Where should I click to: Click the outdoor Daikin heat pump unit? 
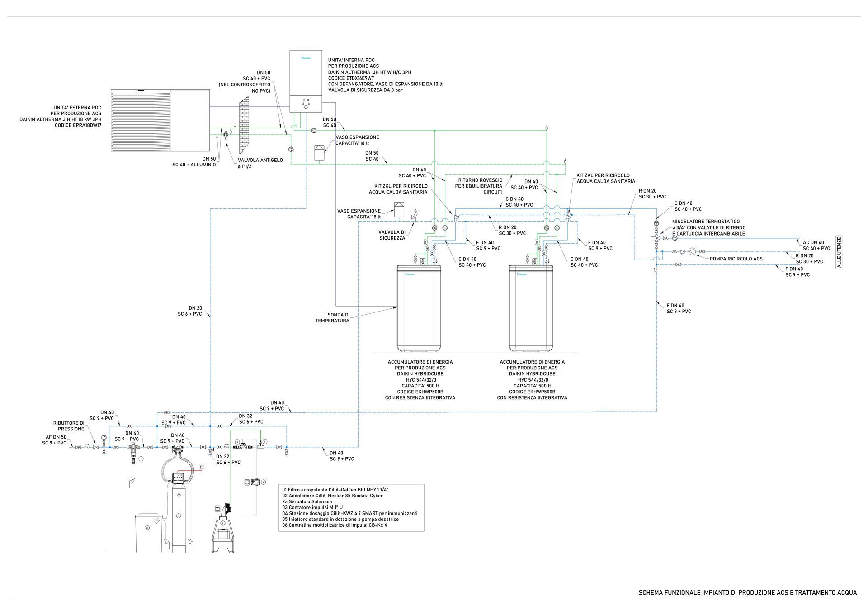click(x=160, y=120)
